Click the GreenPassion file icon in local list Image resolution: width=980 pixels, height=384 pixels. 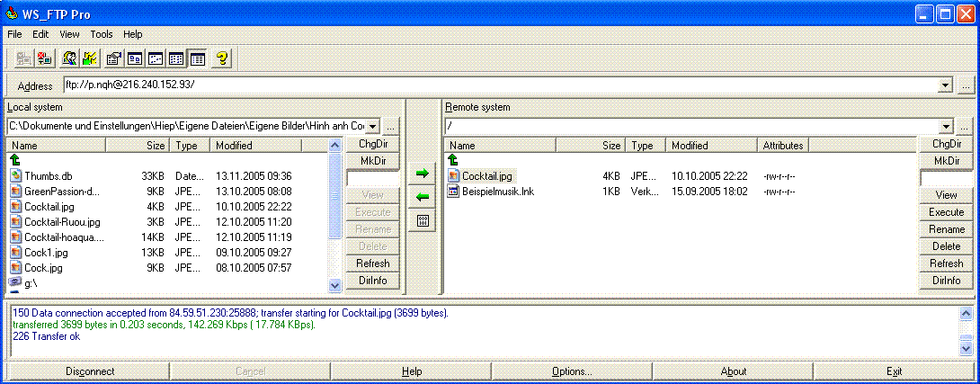pyautogui.click(x=16, y=192)
